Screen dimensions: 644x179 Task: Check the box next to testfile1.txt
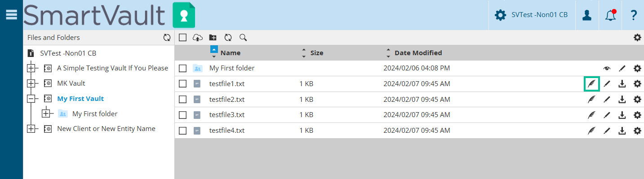[x=182, y=83]
